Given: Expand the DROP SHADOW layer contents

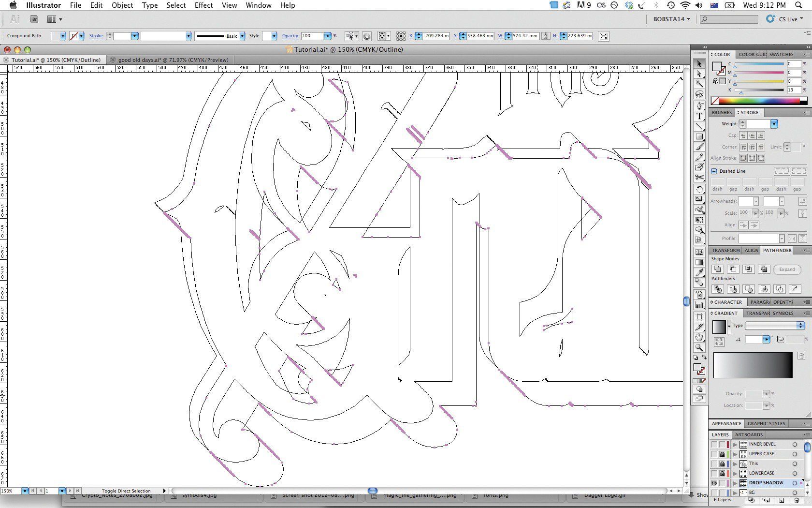Looking at the screenshot, I should [x=735, y=483].
